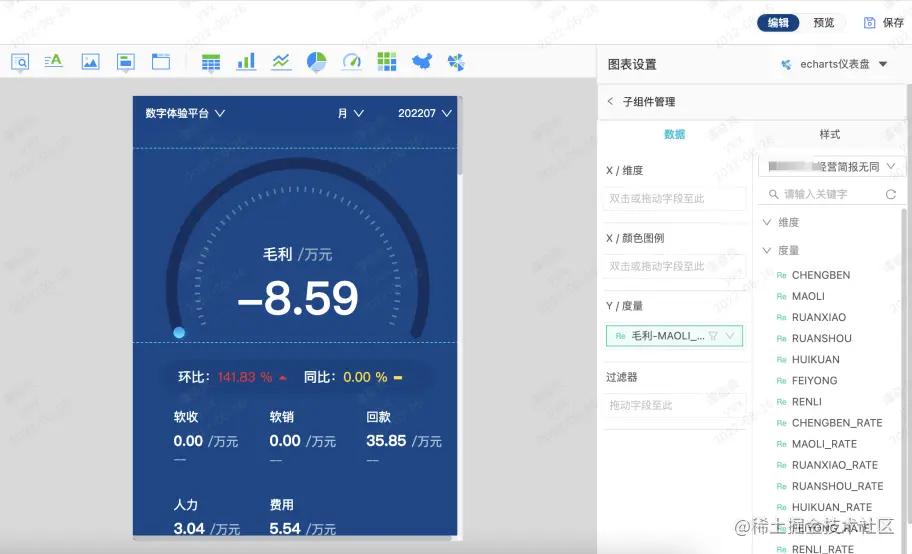Image resolution: width=912 pixels, height=554 pixels.
Task: Insert a line chart from toolbar
Action: 282,62
